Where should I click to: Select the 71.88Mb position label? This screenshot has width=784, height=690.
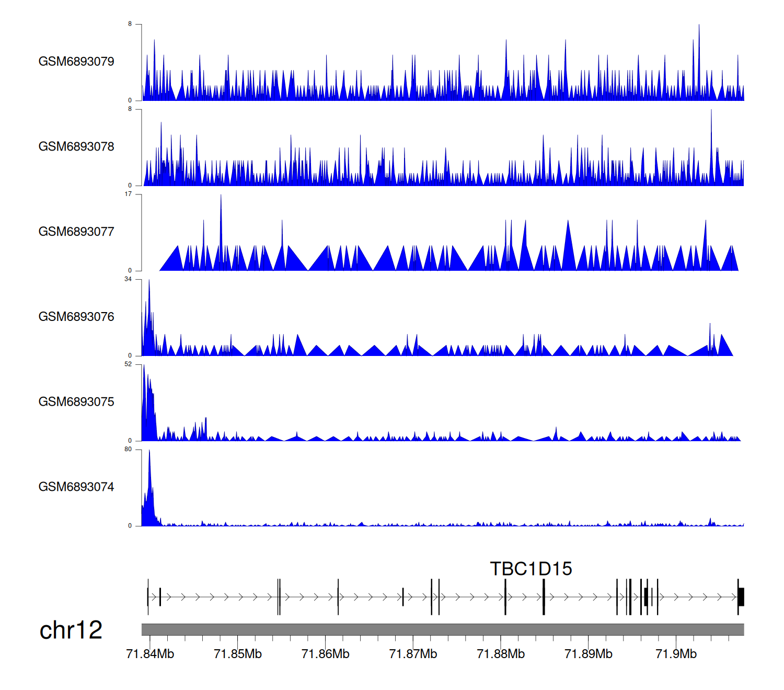click(x=501, y=654)
